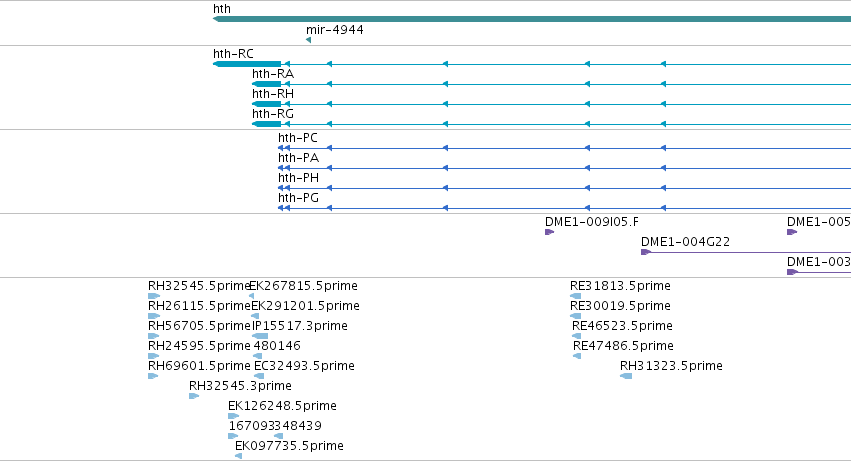851x461 pixels.
Task: Click the DME1-009I05.F purple arrow feature
Action: point(549,232)
